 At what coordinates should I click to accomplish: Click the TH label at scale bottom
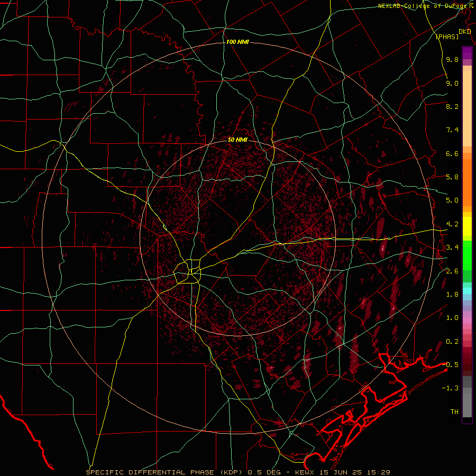pos(454,412)
